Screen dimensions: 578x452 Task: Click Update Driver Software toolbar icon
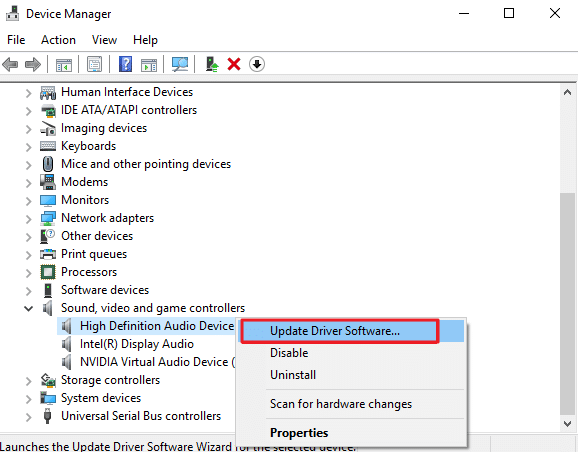tap(212, 64)
